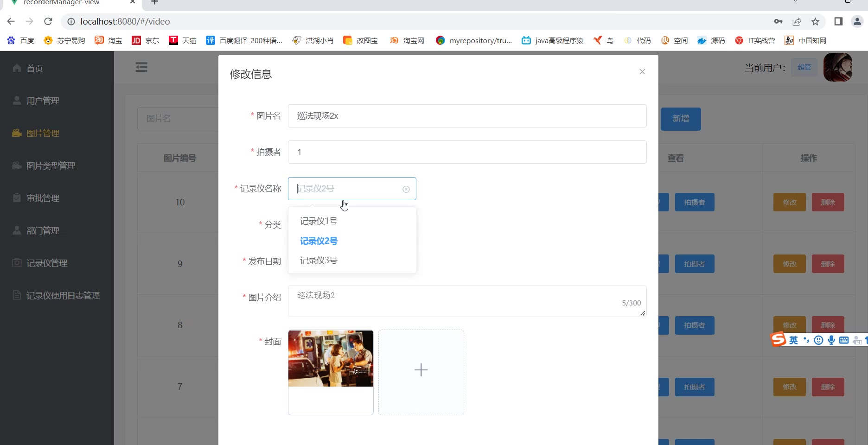Open 中国知网 bookmark
Viewport: 868px width, 445px height.
click(x=805, y=40)
